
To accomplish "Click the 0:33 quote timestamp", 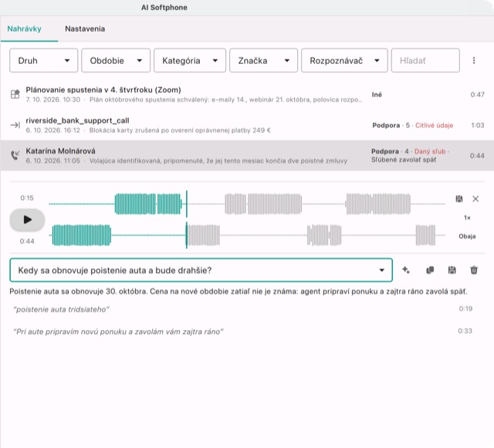I will (x=465, y=331).
